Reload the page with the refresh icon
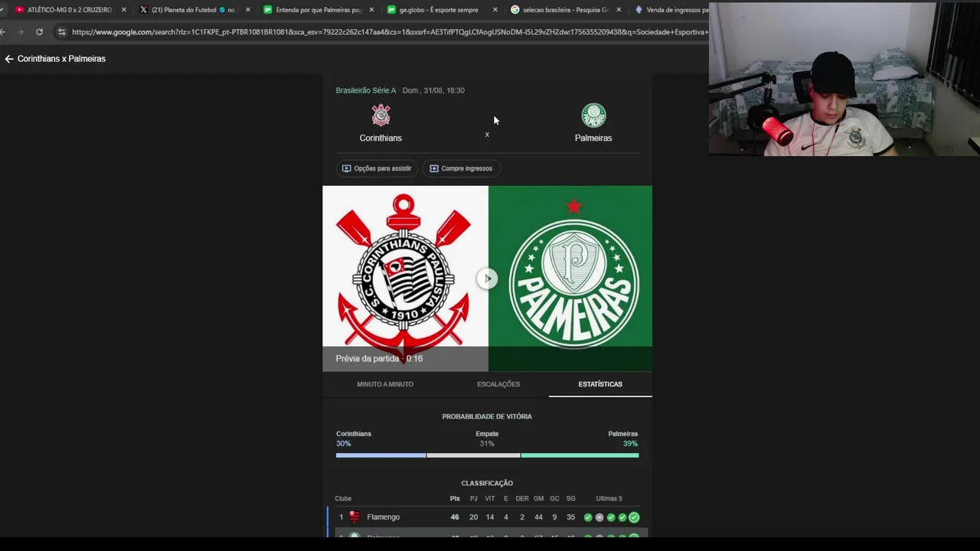The image size is (980, 551). [x=39, y=32]
